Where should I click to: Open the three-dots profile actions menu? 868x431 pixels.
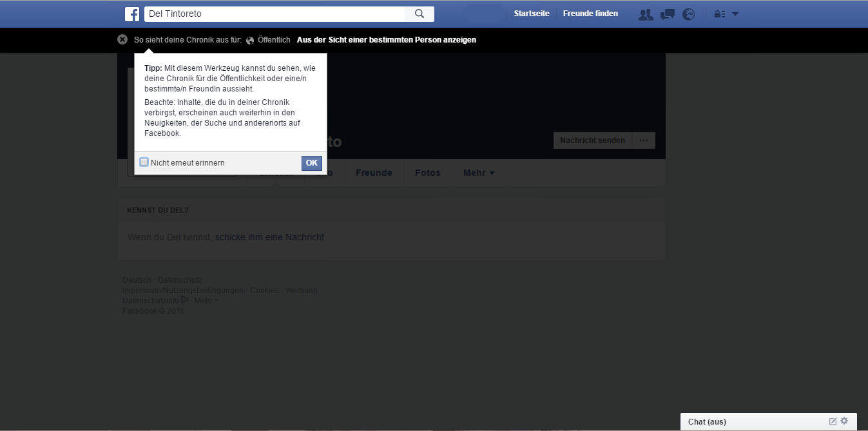(x=644, y=140)
